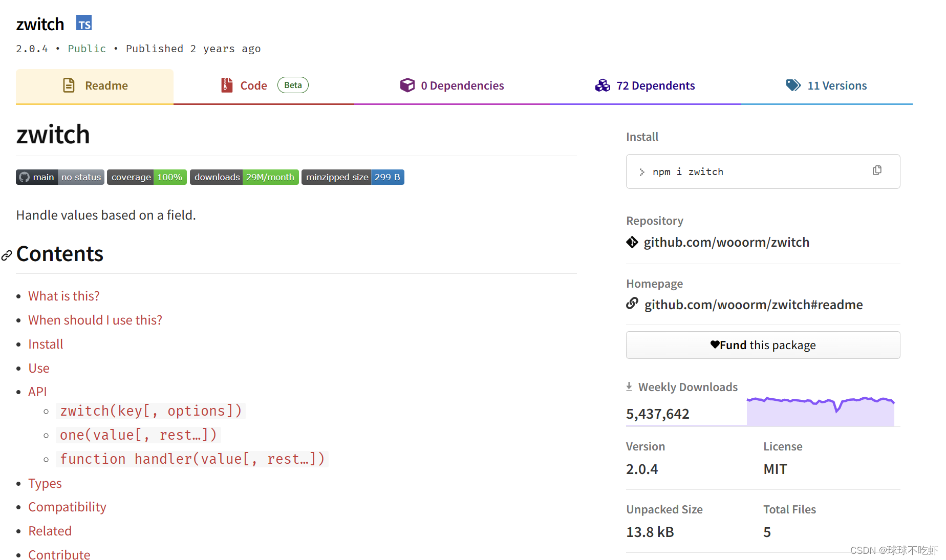This screenshot has height=560, width=946.
Task: Open the Contribute section link
Action: (x=59, y=554)
